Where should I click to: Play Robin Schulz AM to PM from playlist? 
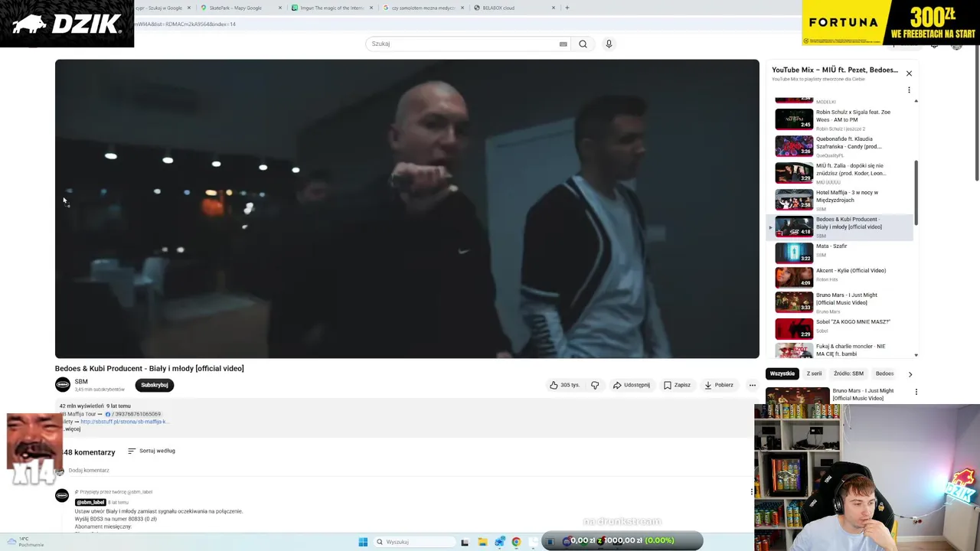839,119
